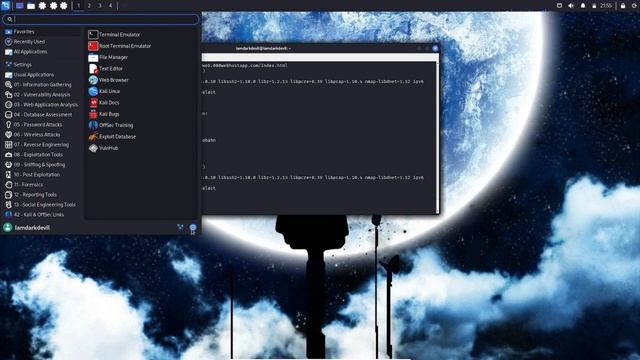This screenshot has height=360, width=640.
Task: Open 01 - Information Gathering category
Action: coord(42,84)
